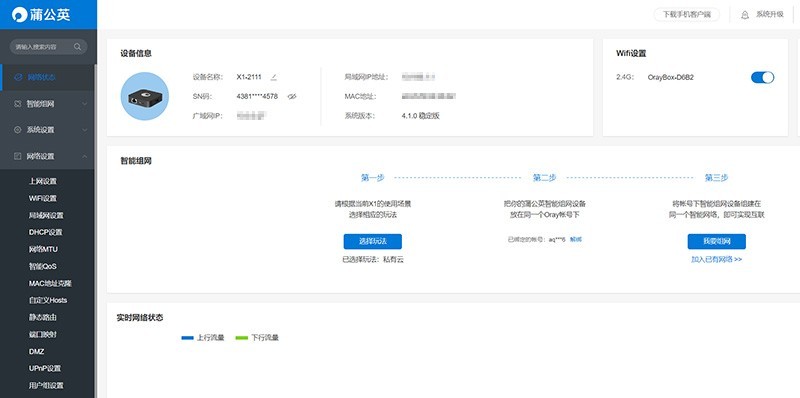Open 智能QoS submenu item
This screenshot has width=800, height=398.
click(43, 266)
